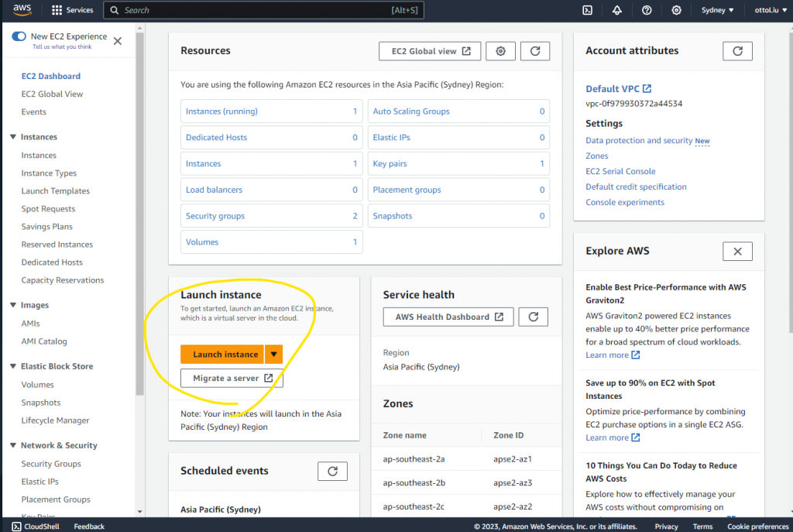
Task: Click Tell us what you think link
Action: (x=62, y=47)
